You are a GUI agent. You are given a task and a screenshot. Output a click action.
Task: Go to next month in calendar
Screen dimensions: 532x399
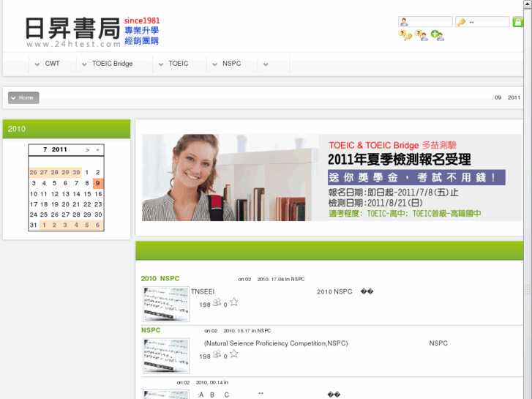88,150
